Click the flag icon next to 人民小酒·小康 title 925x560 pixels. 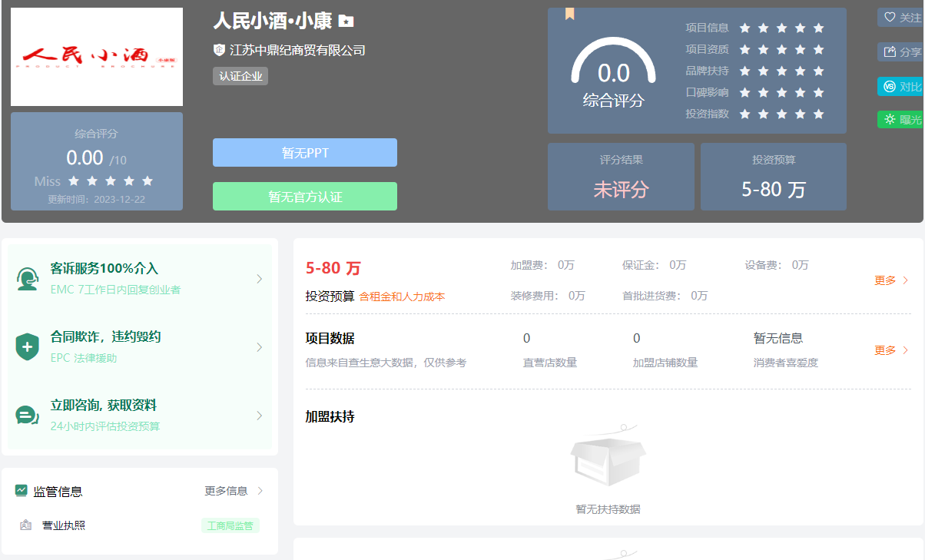coord(346,22)
